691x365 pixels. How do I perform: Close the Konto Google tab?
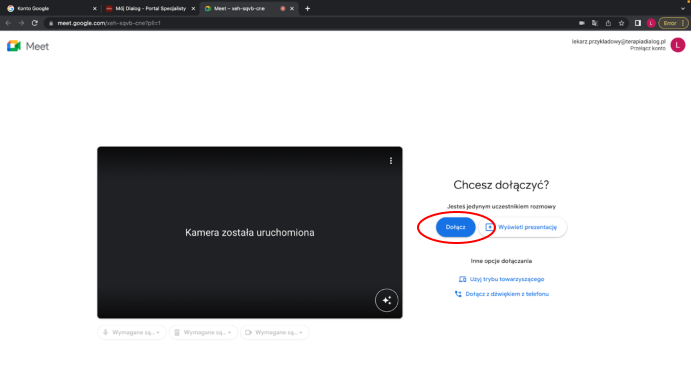[x=94, y=8]
